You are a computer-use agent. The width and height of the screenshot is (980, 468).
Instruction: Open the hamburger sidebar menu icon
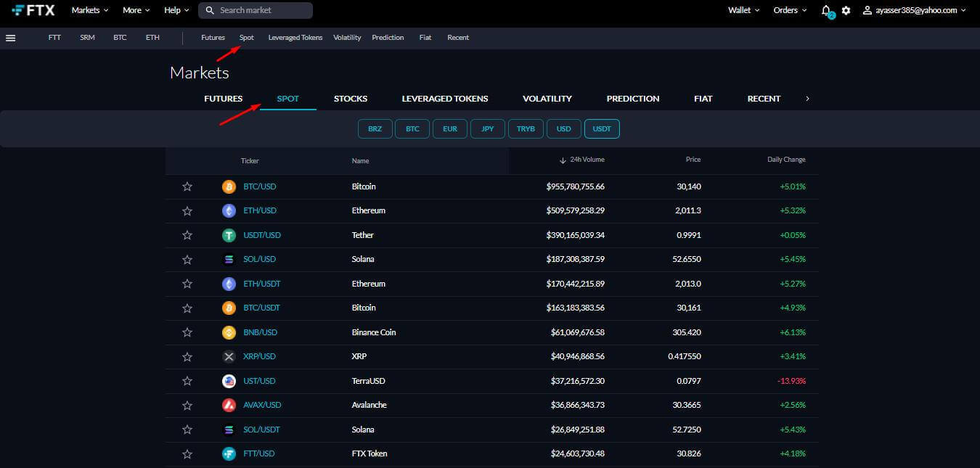10,38
